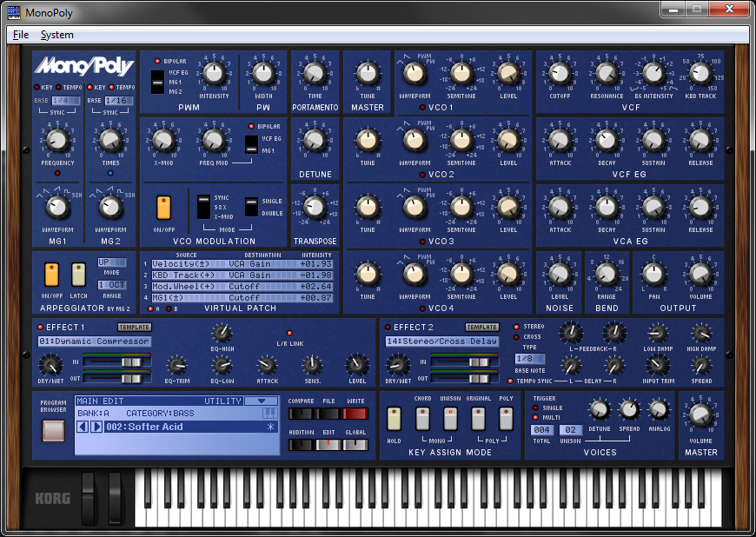Click the VCA EG Release knob
The width and height of the screenshot is (756, 537).
pos(700,208)
